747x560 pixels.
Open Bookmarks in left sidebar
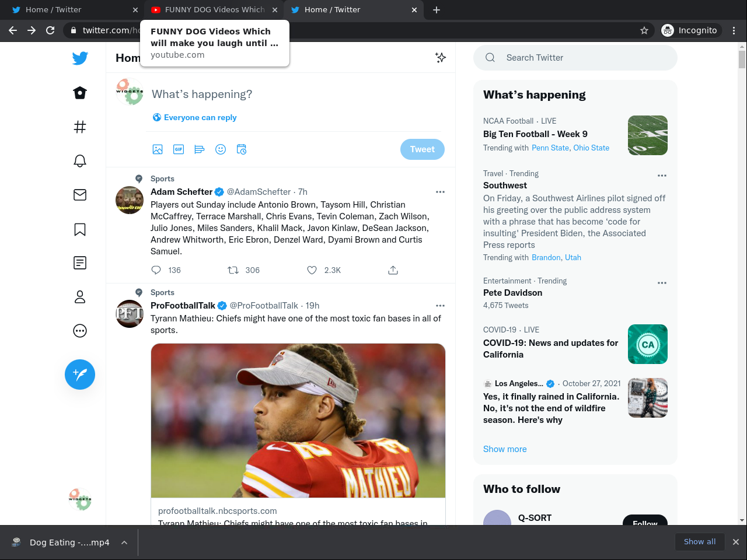pyautogui.click(x=80, y=229)
